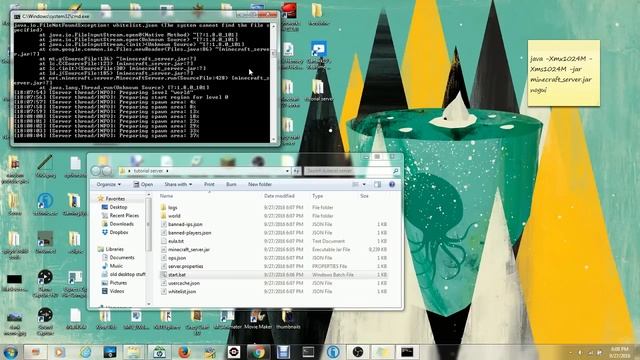Toggle the preview pane icon in Explorer
Viewport: 640px width, 360px height.
coord(378,184)
